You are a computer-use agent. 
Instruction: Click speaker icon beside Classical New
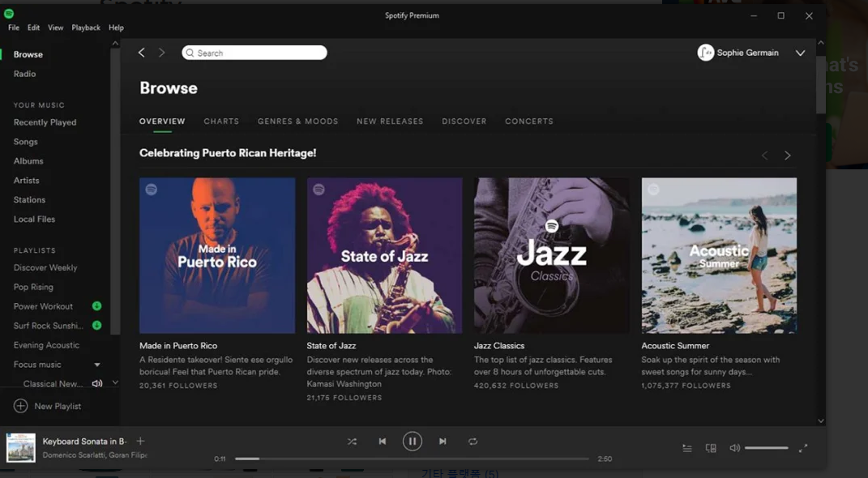click(97, 383)
